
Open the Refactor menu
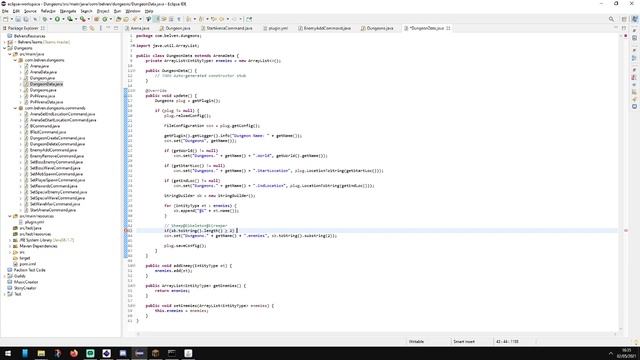tap(48, 11)
